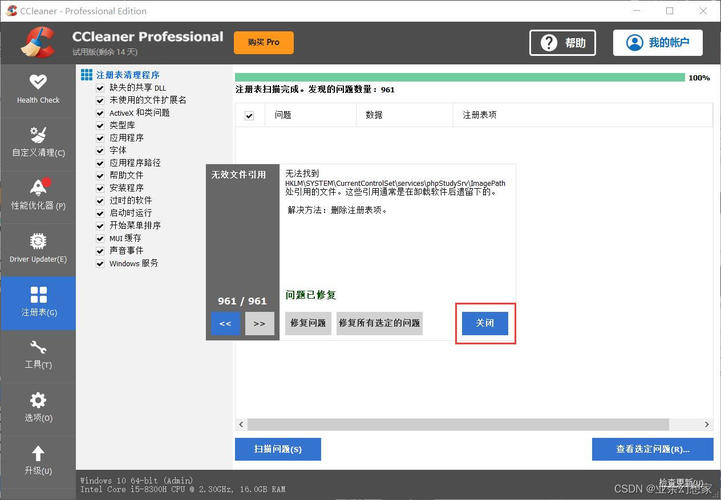This screenshot has width=721, height=500.
Task: Toggle Windows 服务 checkbox
Action: (x=100, y=264)
